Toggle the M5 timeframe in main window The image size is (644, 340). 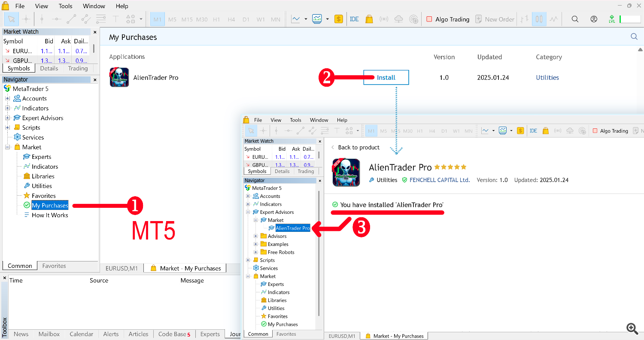click(x=172, y=19)
